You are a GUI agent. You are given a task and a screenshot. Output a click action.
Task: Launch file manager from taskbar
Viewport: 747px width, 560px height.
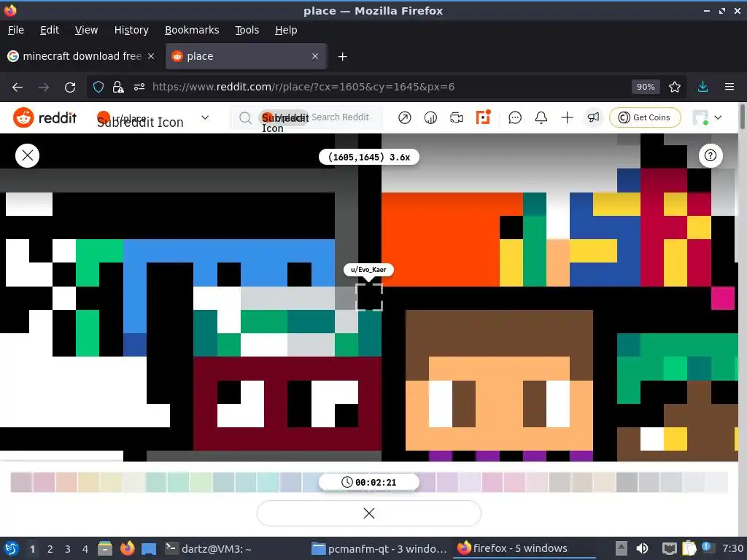point(105,548)
